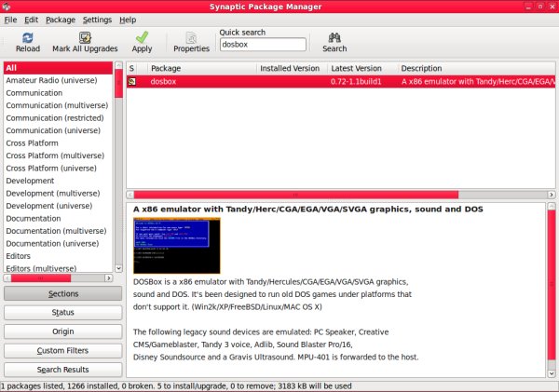The image size is (559, 392).
Task: Sort by the Package column header
Action: pyautogui.click(x=202, y=68)
